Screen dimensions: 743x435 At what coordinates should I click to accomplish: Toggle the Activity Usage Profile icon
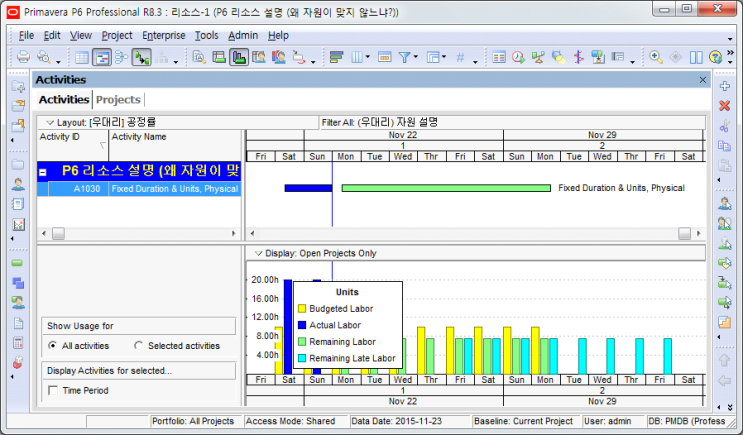[x=239, y=58]
